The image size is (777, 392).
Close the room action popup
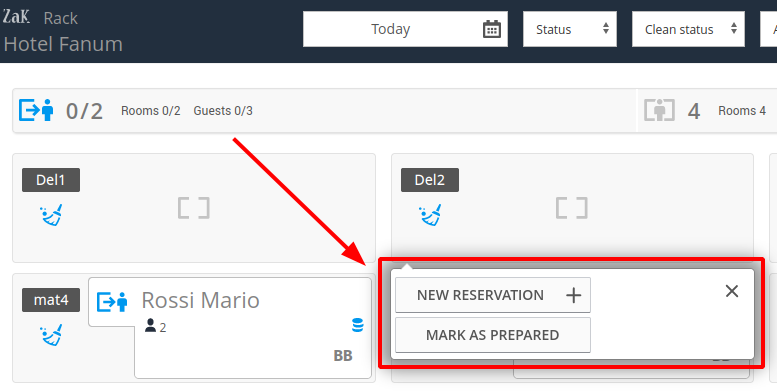pos(732,291)
